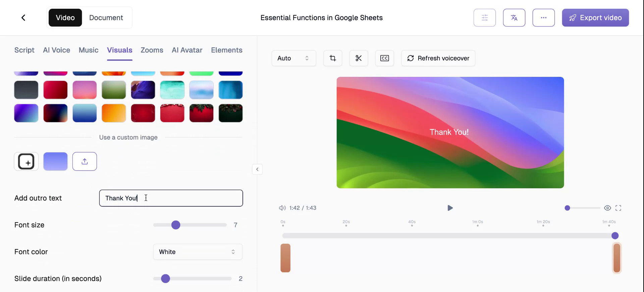The height and width of the screenshot is (292, 644).
Task: Toggle the preview eye visibility icon
Action: coord(607,208)
